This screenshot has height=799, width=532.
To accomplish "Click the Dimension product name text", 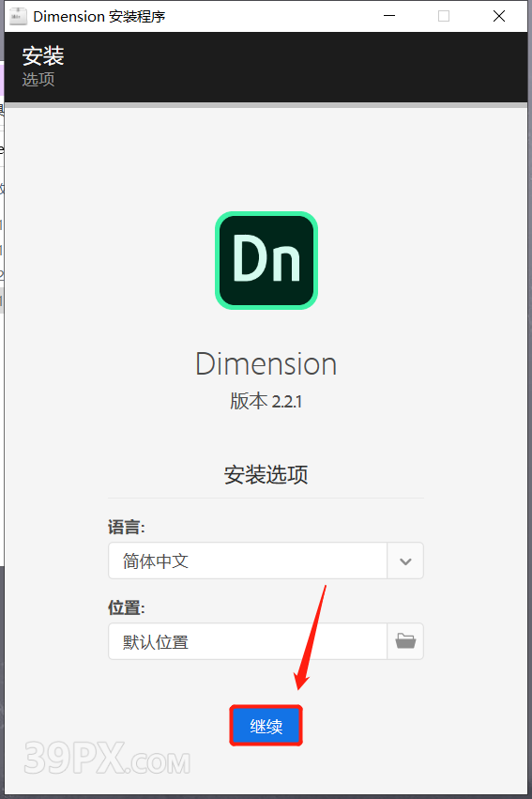I will pos(266,364).
